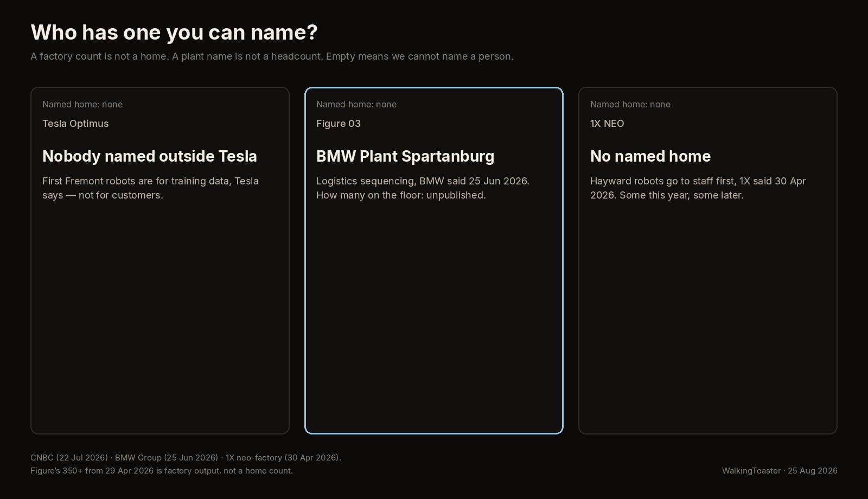This screenshot has height=499, width=868.
Task: Click the 'Figure 03' product name
Action: (339, 124)
